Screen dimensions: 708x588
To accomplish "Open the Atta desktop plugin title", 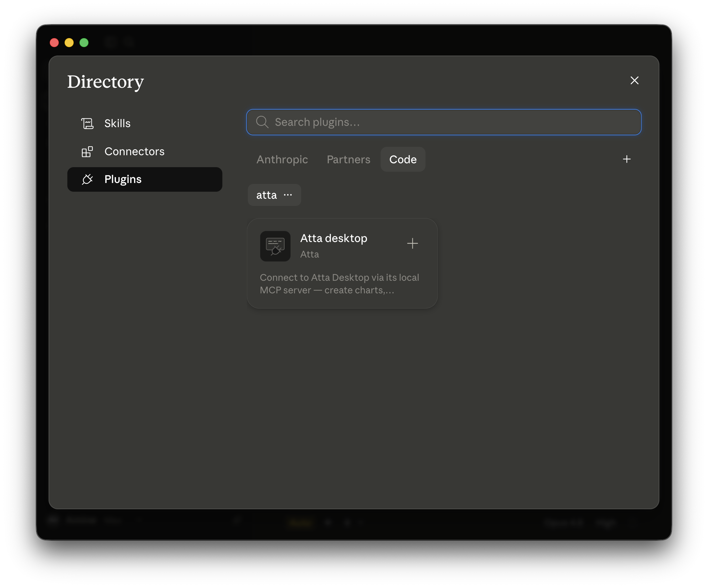I will click(333, 238).
